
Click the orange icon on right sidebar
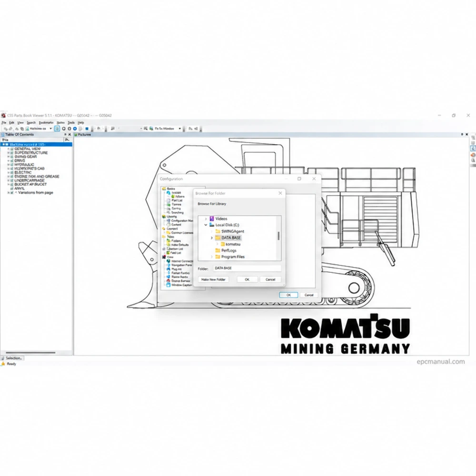click(x=473, y=155)
